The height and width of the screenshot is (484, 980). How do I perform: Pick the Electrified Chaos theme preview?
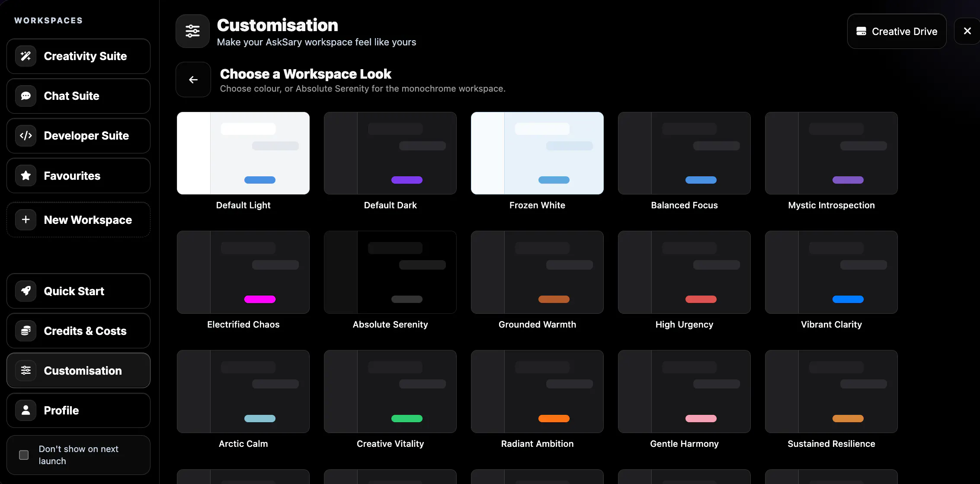pos(243,272)
